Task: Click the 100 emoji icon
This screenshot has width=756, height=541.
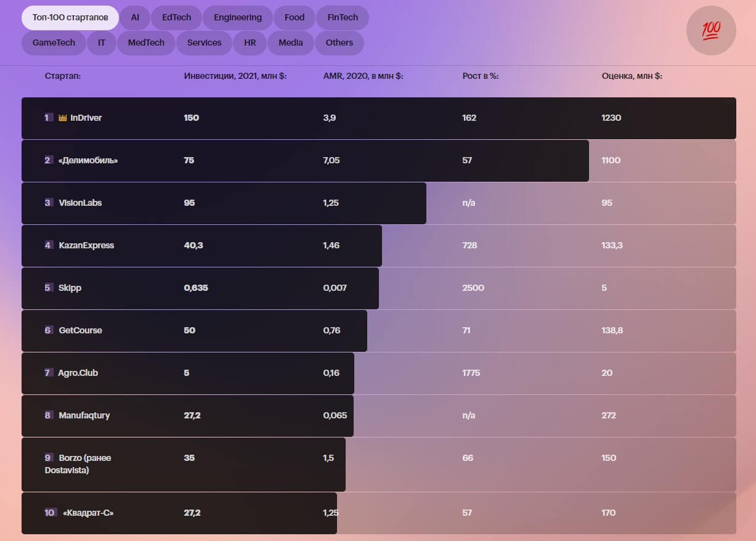Action: point(710,30)
